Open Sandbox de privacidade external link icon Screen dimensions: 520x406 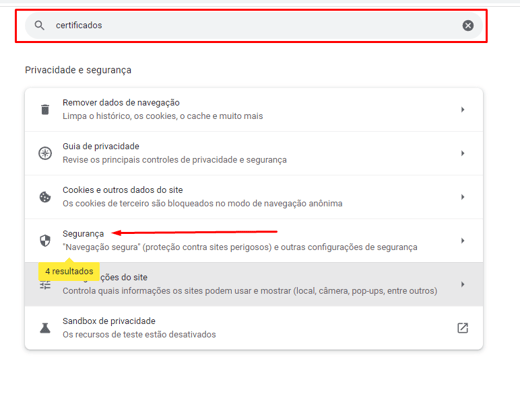[462, 328]
